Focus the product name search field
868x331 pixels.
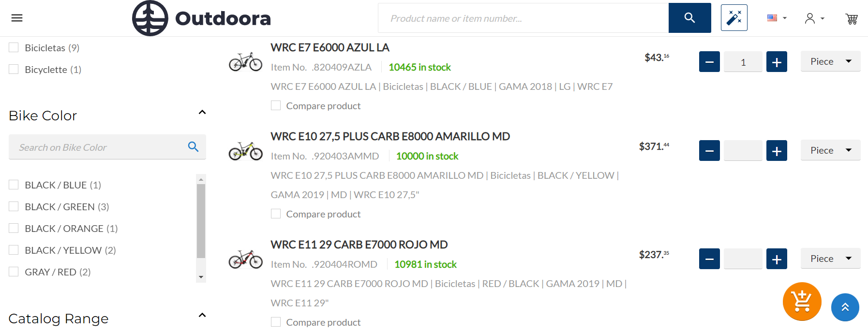click(523, 18)
